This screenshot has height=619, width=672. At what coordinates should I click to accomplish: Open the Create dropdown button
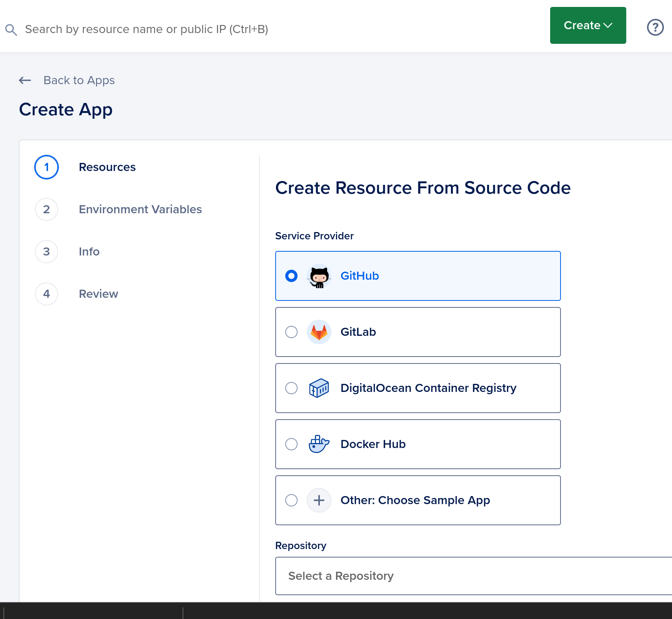[588, 25]
